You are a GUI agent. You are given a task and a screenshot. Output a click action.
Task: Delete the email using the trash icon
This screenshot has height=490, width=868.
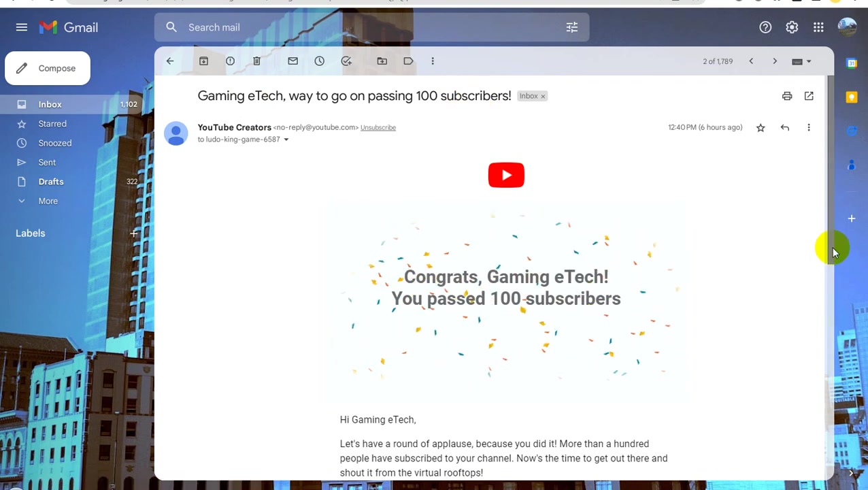pyautogui.click(x=256, y=61)
